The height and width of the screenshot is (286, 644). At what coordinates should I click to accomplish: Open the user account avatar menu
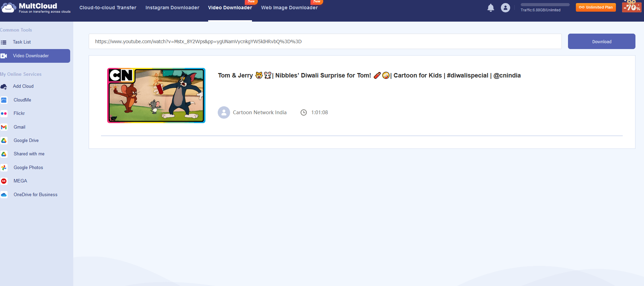coord(505,8)
